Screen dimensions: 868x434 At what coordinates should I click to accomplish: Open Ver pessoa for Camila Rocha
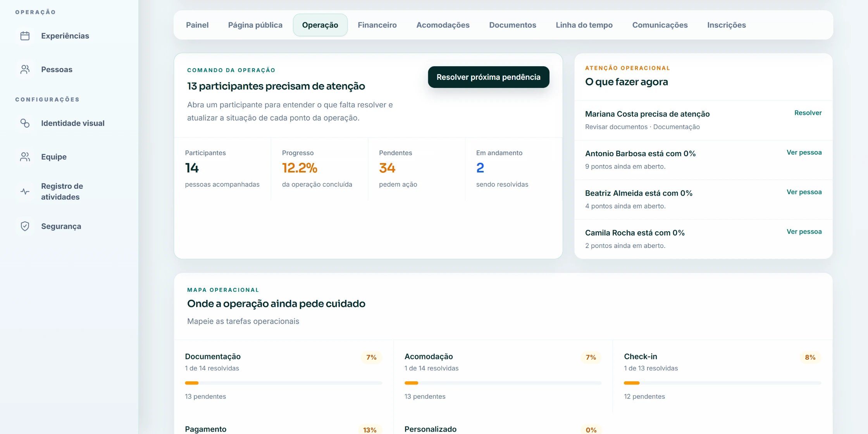click(x=804, y=231)
